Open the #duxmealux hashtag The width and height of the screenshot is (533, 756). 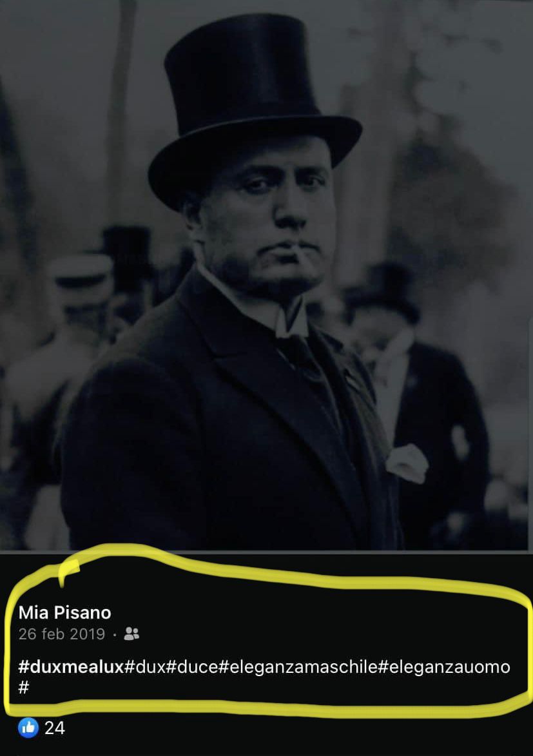(71, 667)
